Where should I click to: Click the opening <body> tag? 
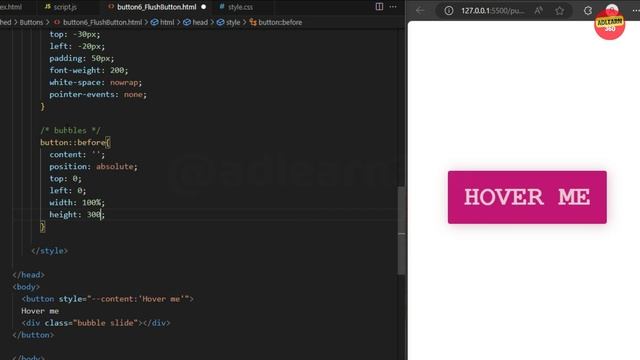coord(26,287)
